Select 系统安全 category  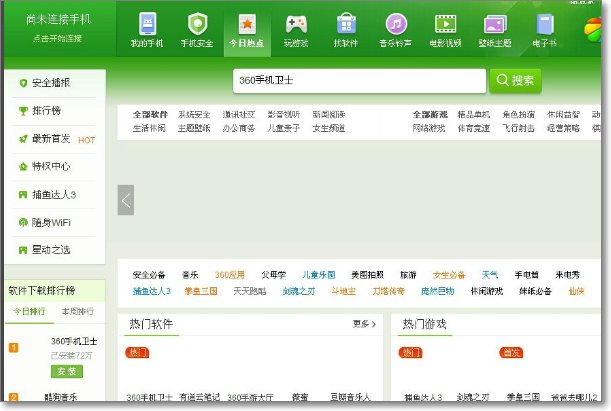point(194,115)
